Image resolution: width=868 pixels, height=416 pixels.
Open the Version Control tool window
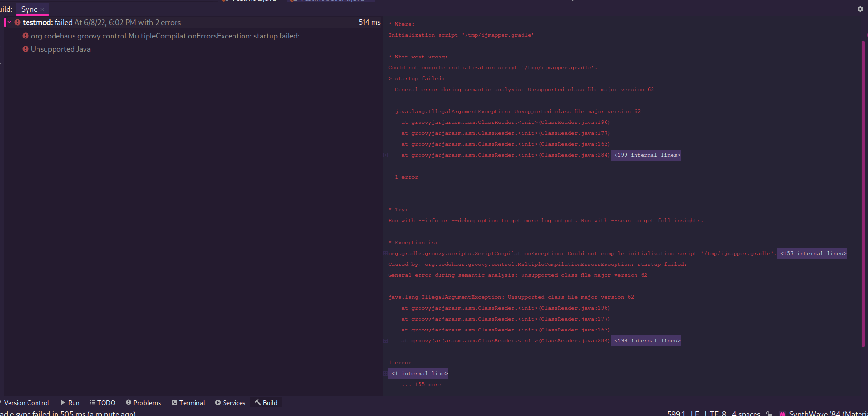click(27, 403)
